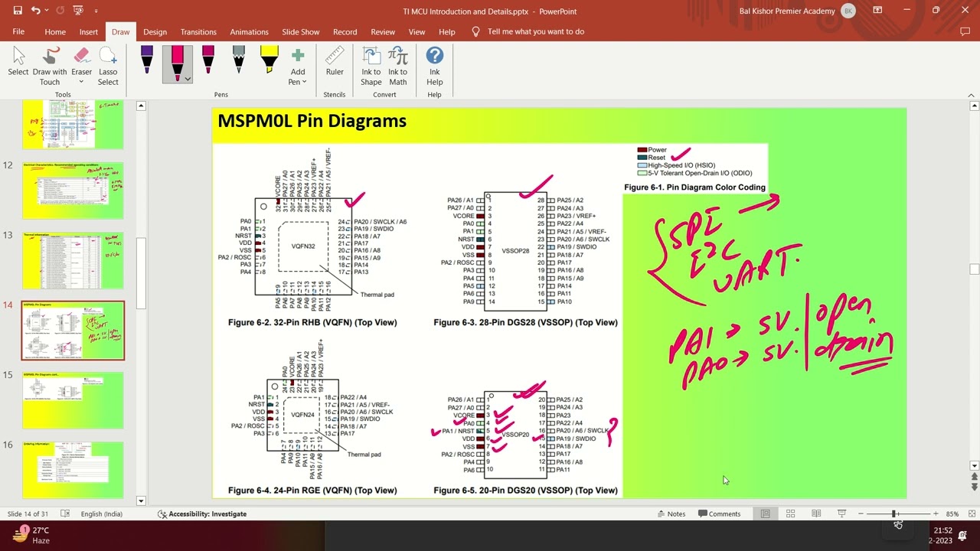Click Accessibility: Investigate
980x551 pixels.
click(x=202, y=514)
